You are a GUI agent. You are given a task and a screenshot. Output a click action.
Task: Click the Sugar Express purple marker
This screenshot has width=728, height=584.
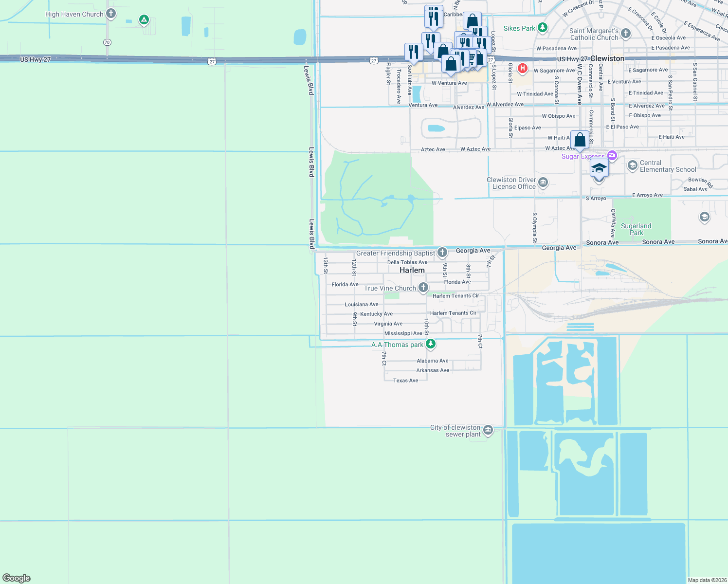(612, 156)
